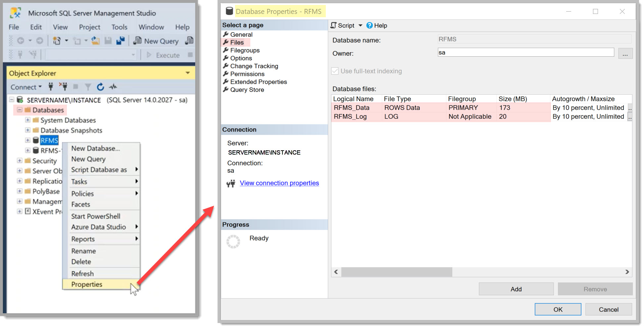Select Script Database as in context menu
Screen dimensions: 644x328
tap(101, 170)
